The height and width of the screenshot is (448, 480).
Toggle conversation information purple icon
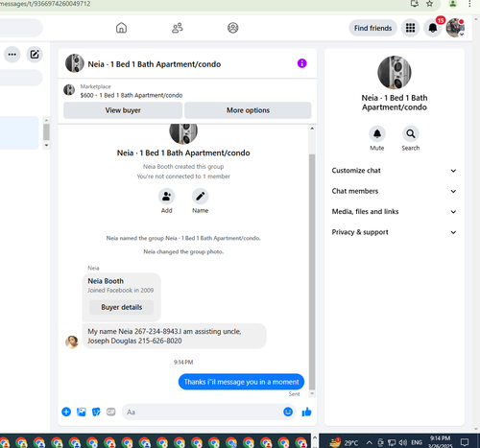[301, 63]
